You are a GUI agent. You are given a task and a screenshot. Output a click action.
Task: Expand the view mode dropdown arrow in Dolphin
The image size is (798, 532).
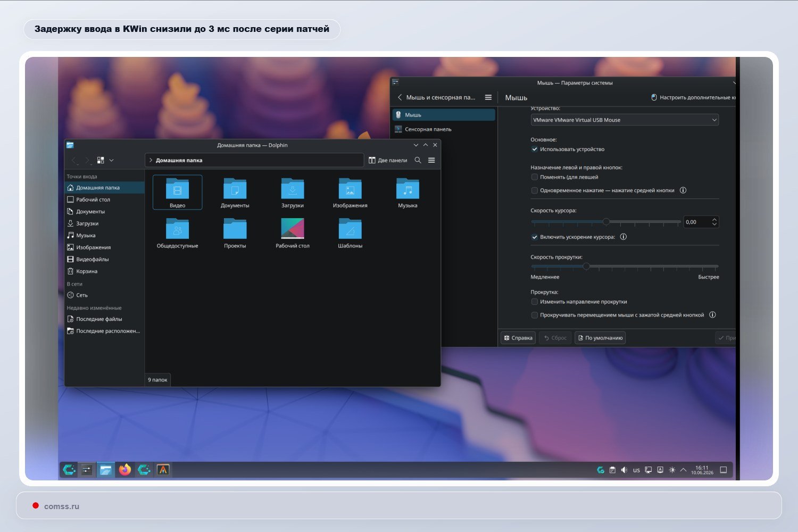pyautogui.click(x=111, y=160)
